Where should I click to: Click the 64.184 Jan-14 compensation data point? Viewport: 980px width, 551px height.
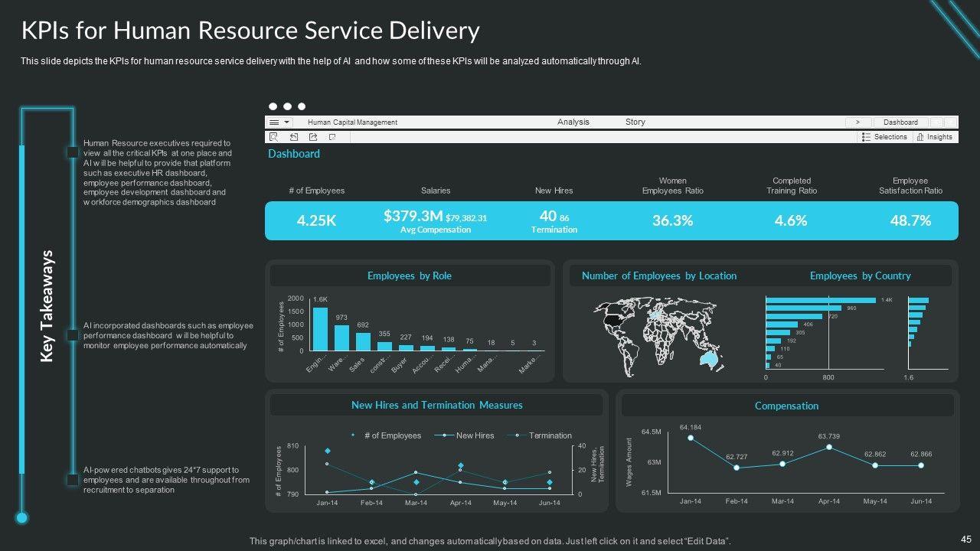click(691, 438)
